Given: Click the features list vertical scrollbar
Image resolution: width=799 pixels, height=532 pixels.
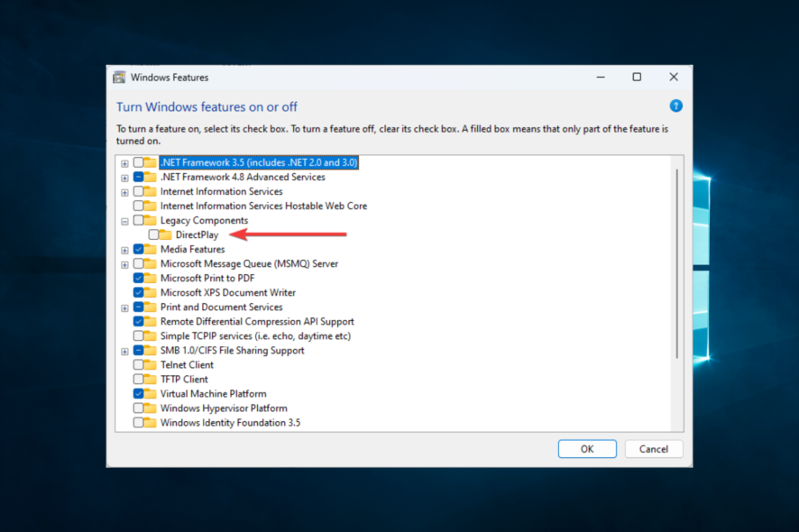Looking at the screenshot, I should [x=676, y=264].
